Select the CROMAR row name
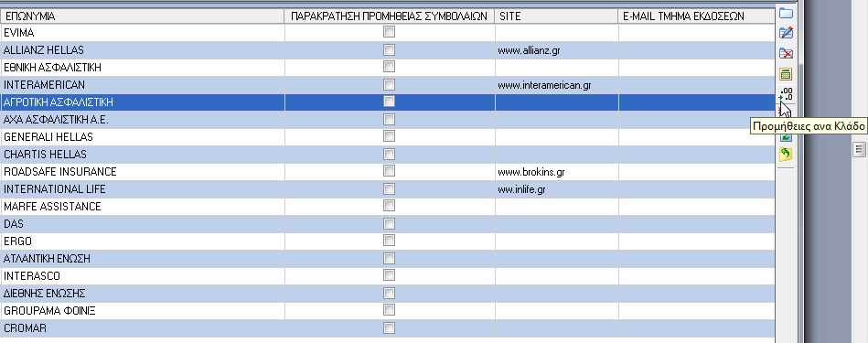 pos(25,328)
